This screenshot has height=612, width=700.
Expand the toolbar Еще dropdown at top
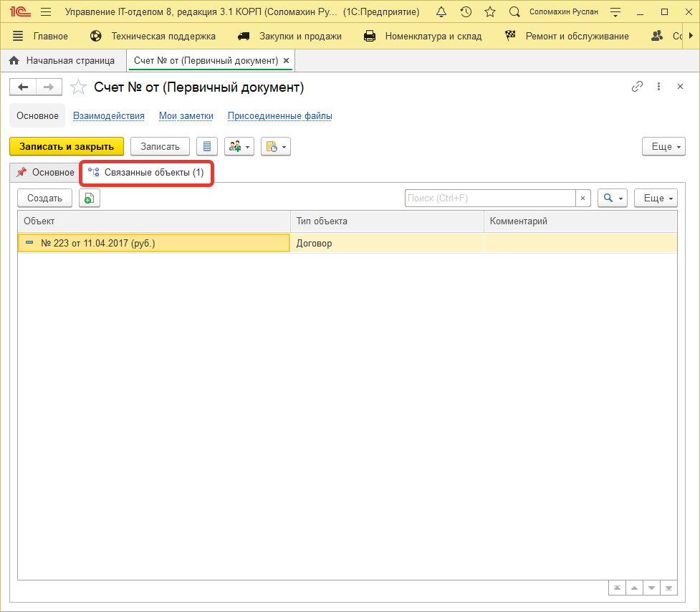[x=661, y=146]
